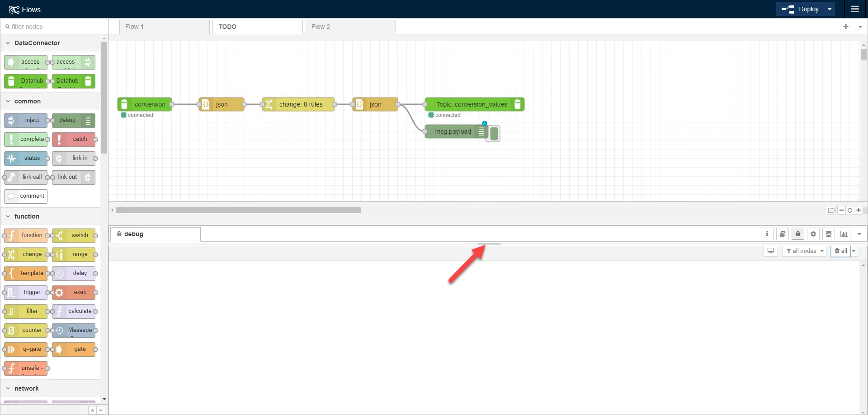Collapse the common palette category
Image resolution: width=868 pixels, height=415 pixels.
50,101
